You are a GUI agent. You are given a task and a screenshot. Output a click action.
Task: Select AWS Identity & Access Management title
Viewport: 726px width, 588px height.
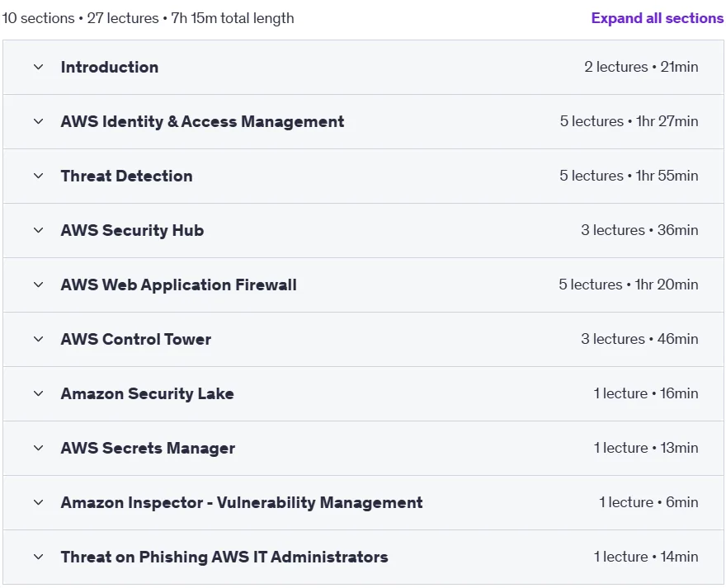[202, 121]
